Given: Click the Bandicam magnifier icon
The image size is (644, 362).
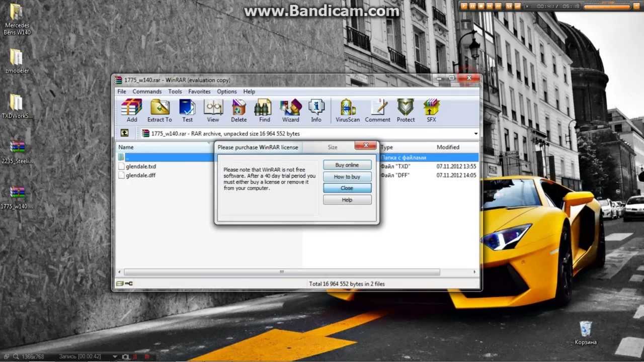Looking at the screenshot, I should point(17,356).
